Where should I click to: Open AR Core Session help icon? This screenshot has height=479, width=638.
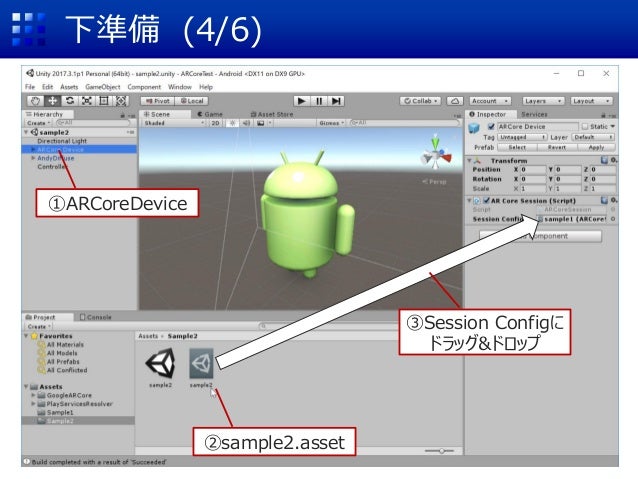[x=604, y=200]
